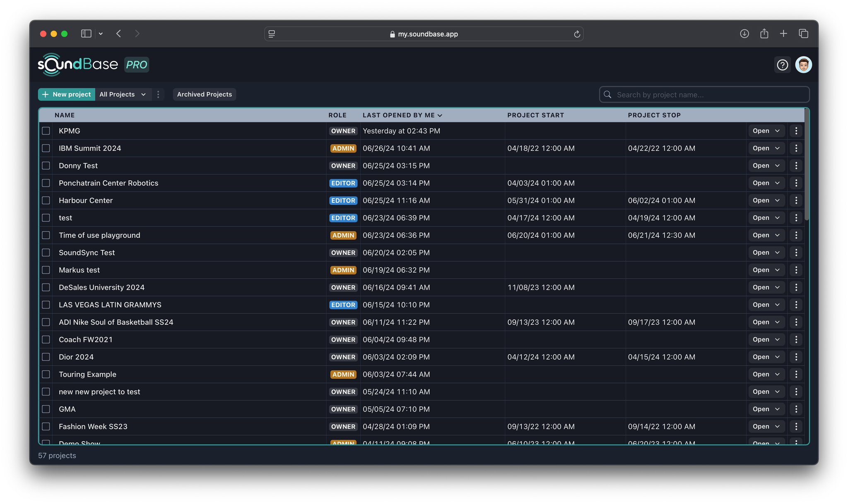Viewport: 848px width, 504px height.
Task: Open the kebab menu for Donny Test
Action: click(x=796, y=166)
